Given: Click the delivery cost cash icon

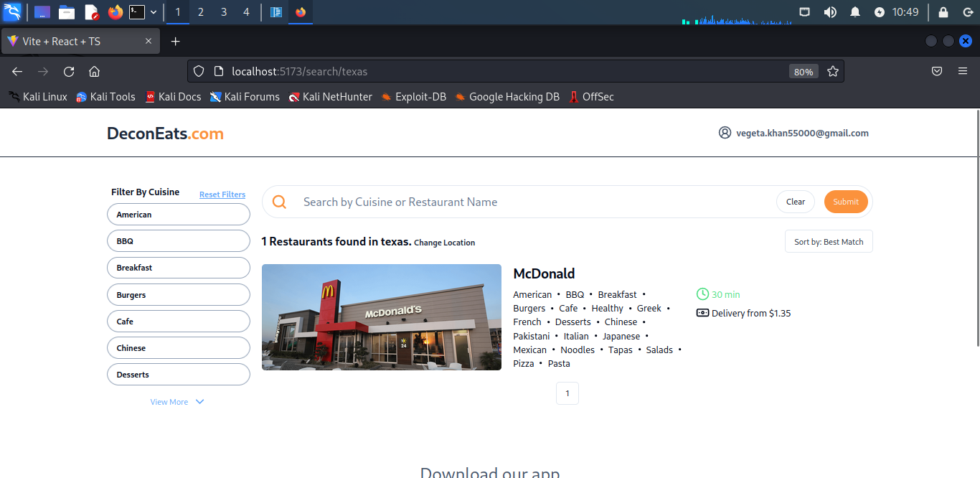Looking at the screenshot, I should click(702, 313).
